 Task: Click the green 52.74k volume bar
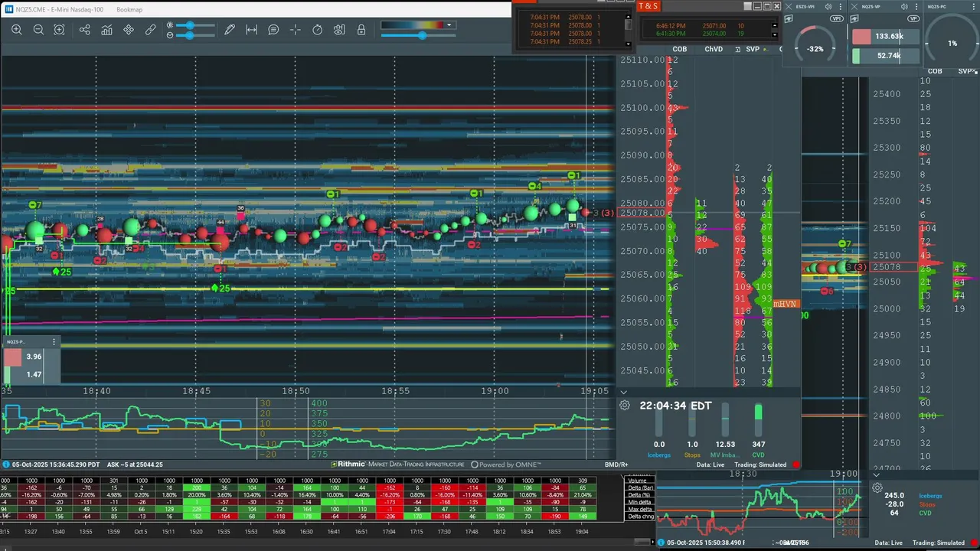887,55
